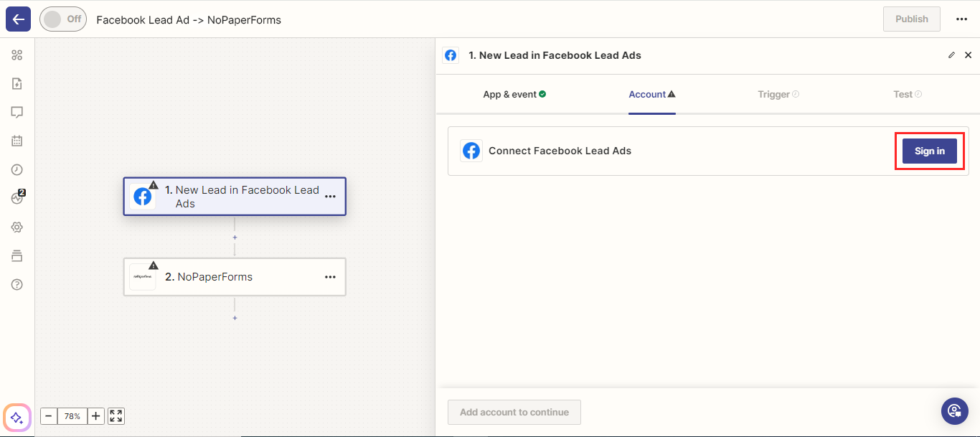
Task: Click the 78% zoom level field
Action: pos(72,416)
